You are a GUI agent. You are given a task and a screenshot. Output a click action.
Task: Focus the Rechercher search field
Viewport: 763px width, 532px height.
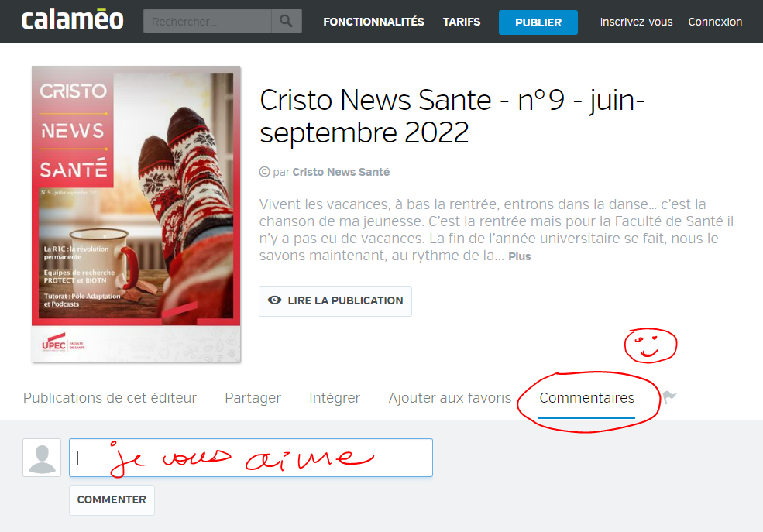[208, 21]
